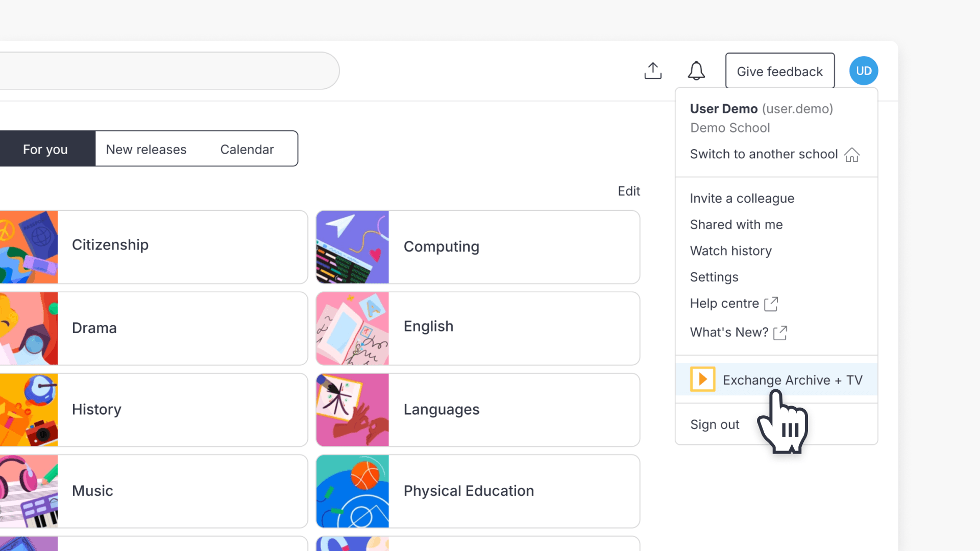Open Settings in the user menu
Image resolution: width=980 pixels, height=551 pixels.
pyautogui.click(x=714, y=278)
